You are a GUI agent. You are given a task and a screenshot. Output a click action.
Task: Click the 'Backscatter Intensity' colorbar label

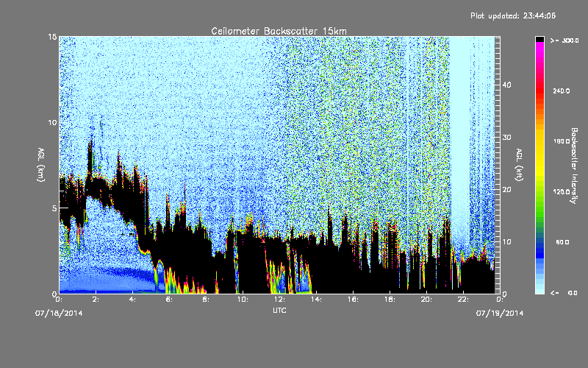[574, 166]
